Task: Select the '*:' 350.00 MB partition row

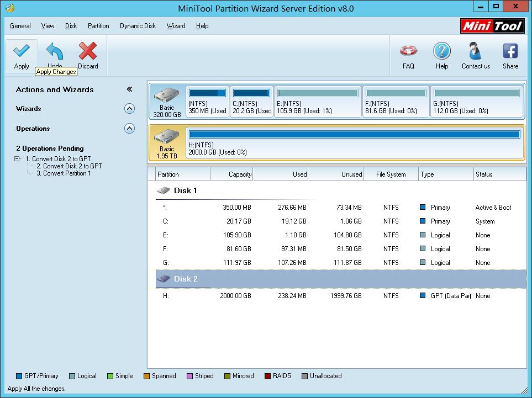Action: (x=341, y=207)
